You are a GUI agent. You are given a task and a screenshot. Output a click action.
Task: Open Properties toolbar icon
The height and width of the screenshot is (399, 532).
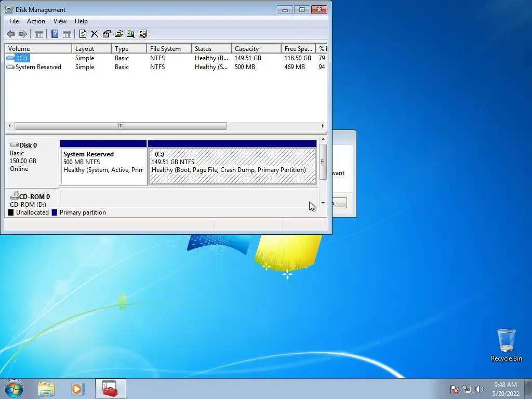pyautogui.click(x=107, y=34)
